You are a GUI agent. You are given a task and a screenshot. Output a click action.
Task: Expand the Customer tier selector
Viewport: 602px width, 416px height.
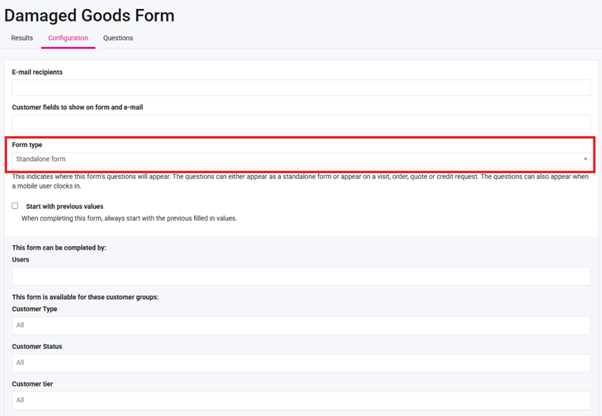click(300, 399)
